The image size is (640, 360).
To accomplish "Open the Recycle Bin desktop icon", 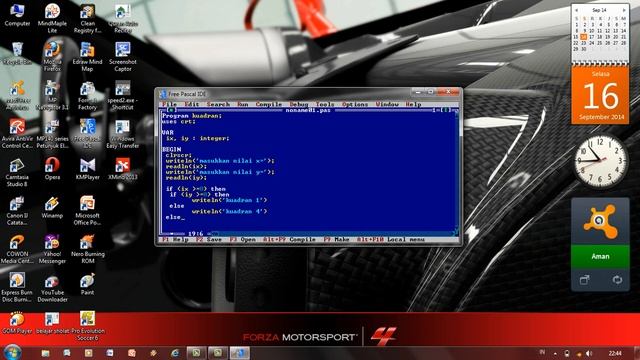I will (x=17, y=53).
